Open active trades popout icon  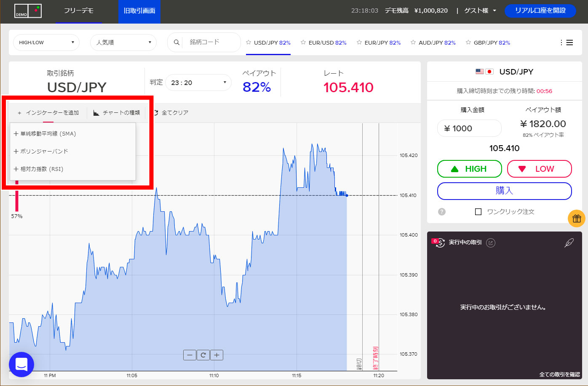(x=491, y=242)
